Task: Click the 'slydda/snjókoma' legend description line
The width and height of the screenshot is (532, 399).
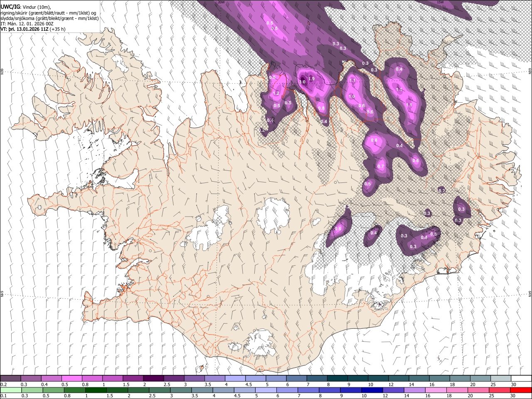Action: click(x=49, y=18)
